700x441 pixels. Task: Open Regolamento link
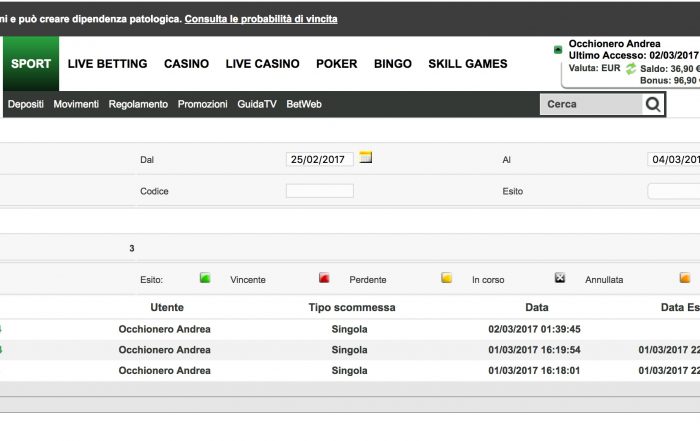click(x=138, y=104)
